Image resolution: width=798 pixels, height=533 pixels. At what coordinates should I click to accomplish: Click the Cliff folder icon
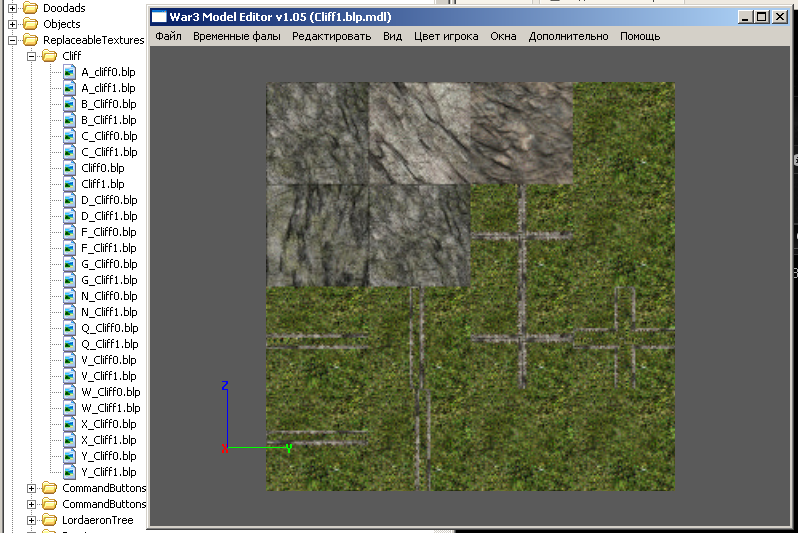pos(49,55)
